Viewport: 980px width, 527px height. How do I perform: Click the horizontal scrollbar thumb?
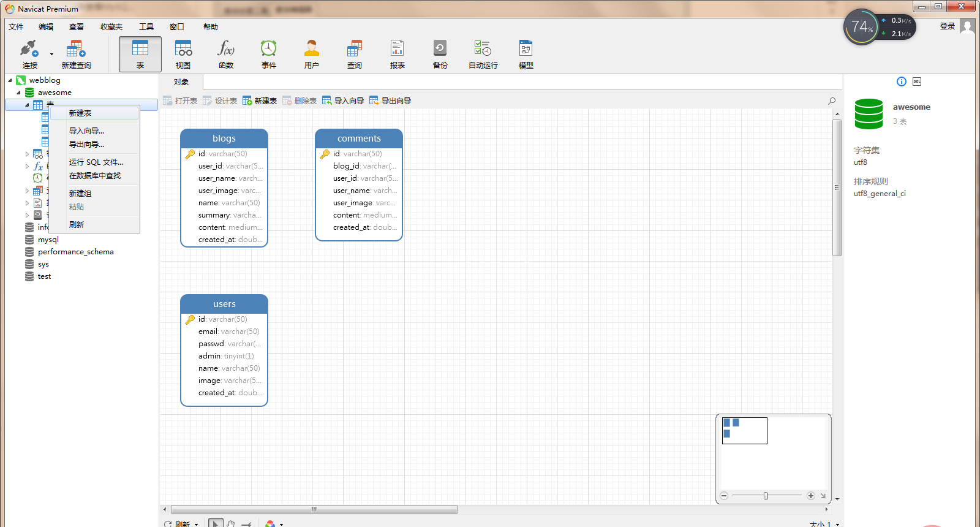pos(314,510)
